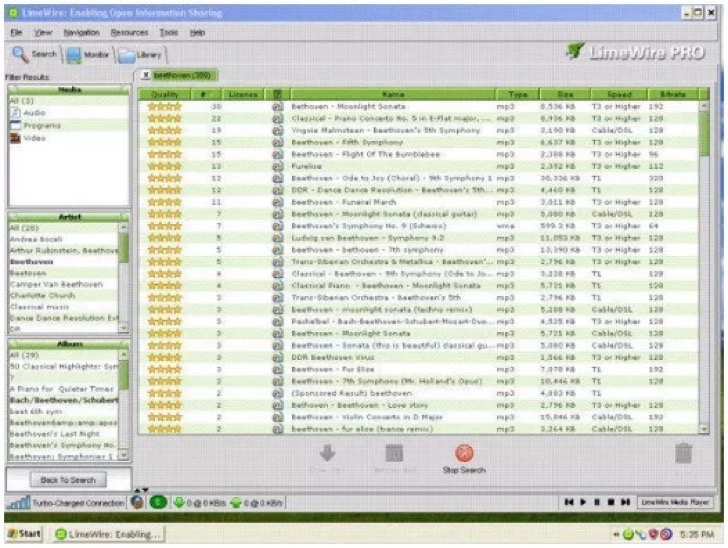This screenshot has height=548, width=728.
Task: Select result Bethoven - Moonlight Sonata first row
Action: click(418, 106)
